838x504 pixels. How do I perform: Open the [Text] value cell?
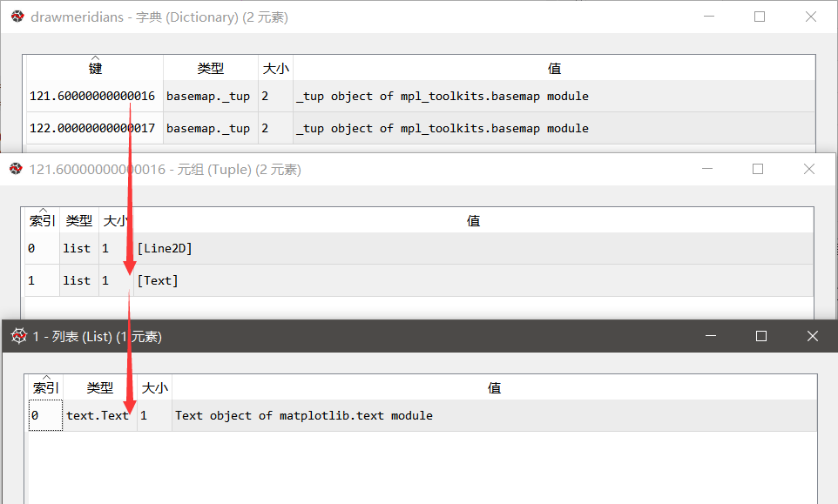474,280
